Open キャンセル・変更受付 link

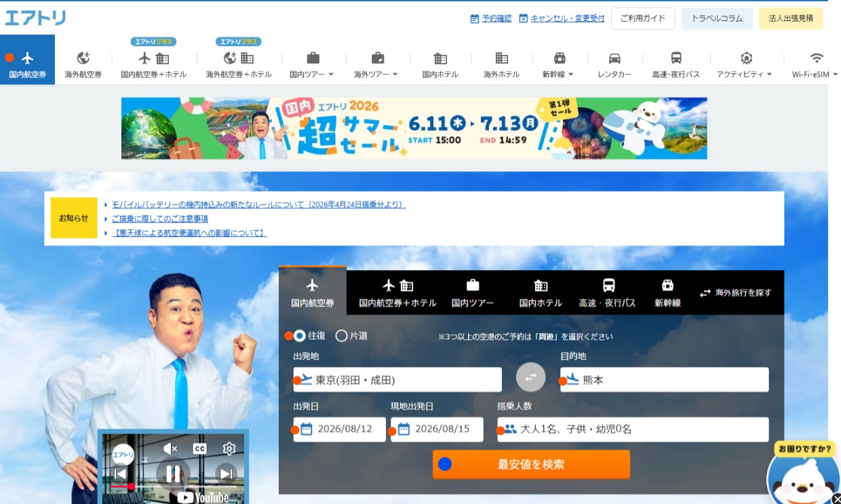(x=562, y=18)
